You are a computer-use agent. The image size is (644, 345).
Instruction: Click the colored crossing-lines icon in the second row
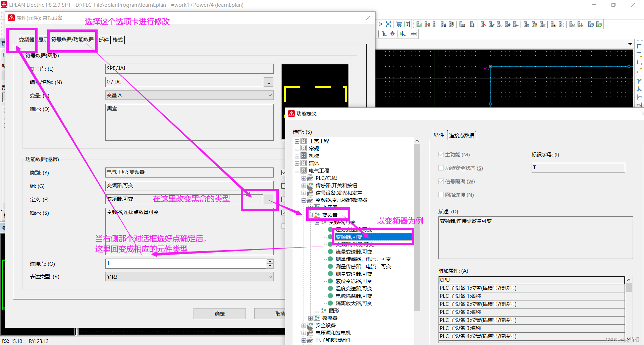pyautogui.click(x=414, y=34)
